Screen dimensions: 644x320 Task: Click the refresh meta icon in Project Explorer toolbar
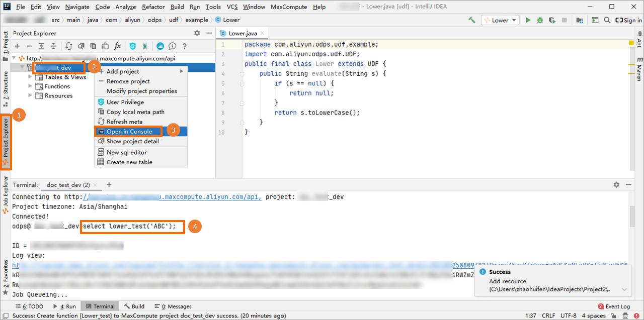69,46
